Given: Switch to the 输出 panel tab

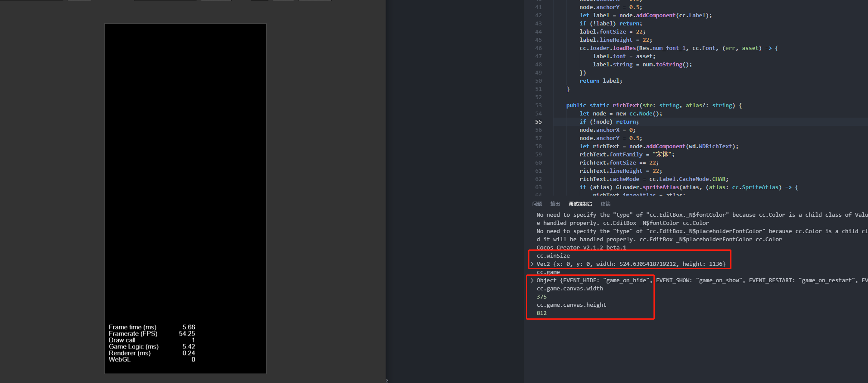Looking at the screenshot, I should click(555, 204).
